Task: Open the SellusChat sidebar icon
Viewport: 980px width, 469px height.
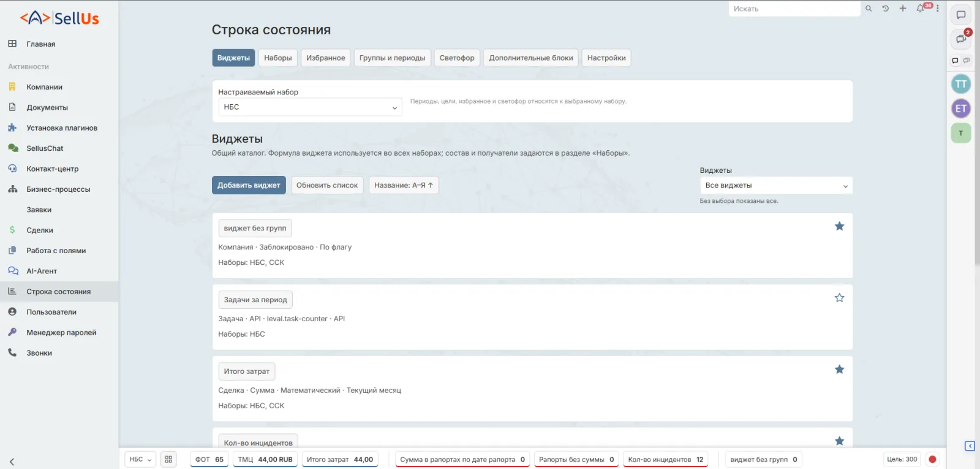Action: click(x=13, y=148)
